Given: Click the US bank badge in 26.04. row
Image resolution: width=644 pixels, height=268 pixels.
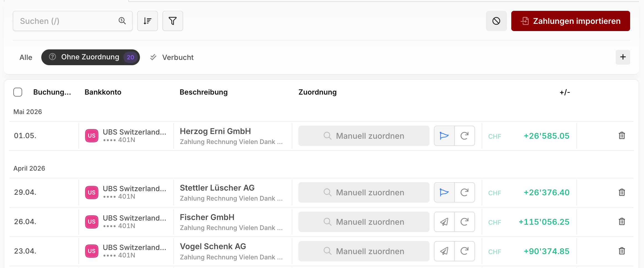Looking at the screenshot, I should coord(92,222).
